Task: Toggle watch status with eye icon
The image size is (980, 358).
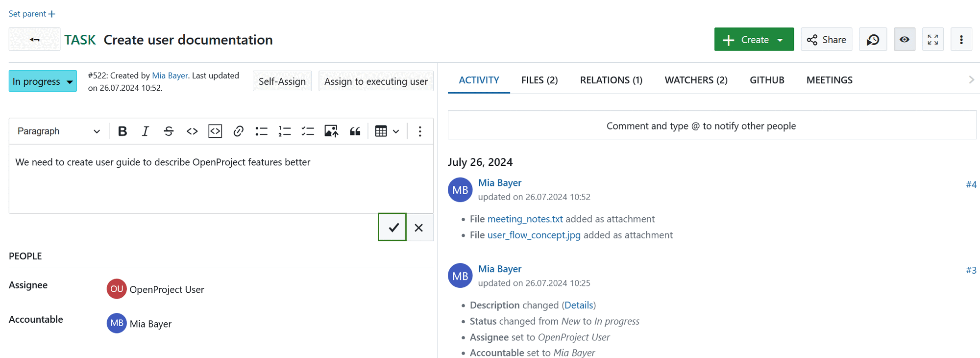Action: click(904, 40)
